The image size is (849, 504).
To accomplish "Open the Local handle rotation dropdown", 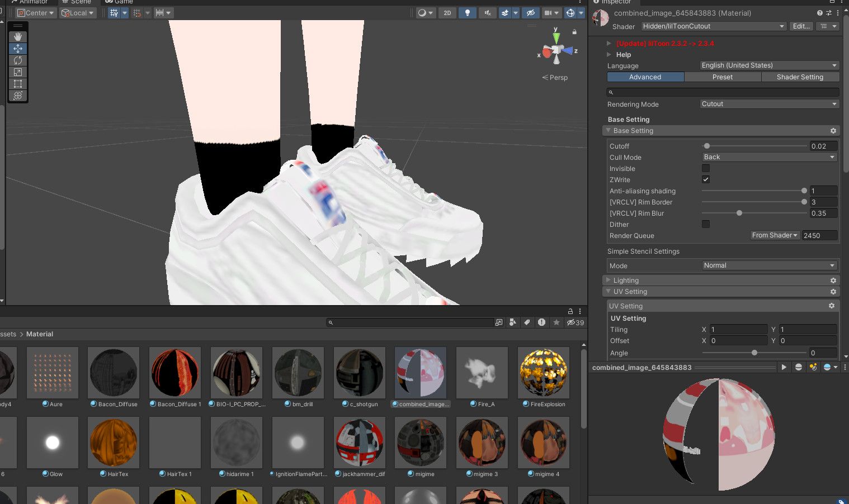I will 78,13.
